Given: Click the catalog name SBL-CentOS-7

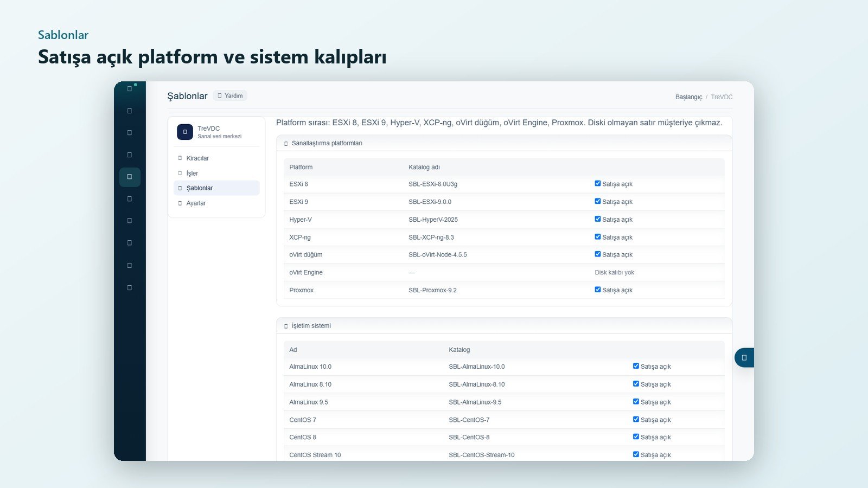Looking at the screenshot, I should click(x=469, y=420).
